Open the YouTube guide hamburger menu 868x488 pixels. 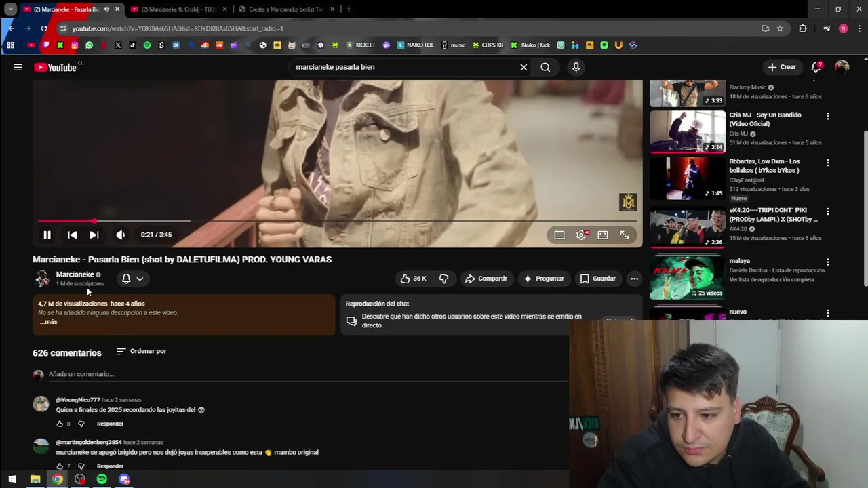pos(18,67)
